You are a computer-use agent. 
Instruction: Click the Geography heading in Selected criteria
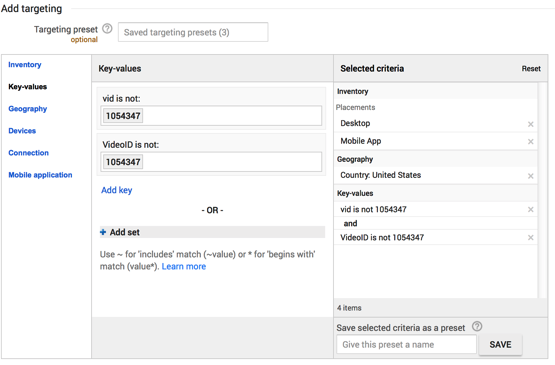click(x=355, y=159)
